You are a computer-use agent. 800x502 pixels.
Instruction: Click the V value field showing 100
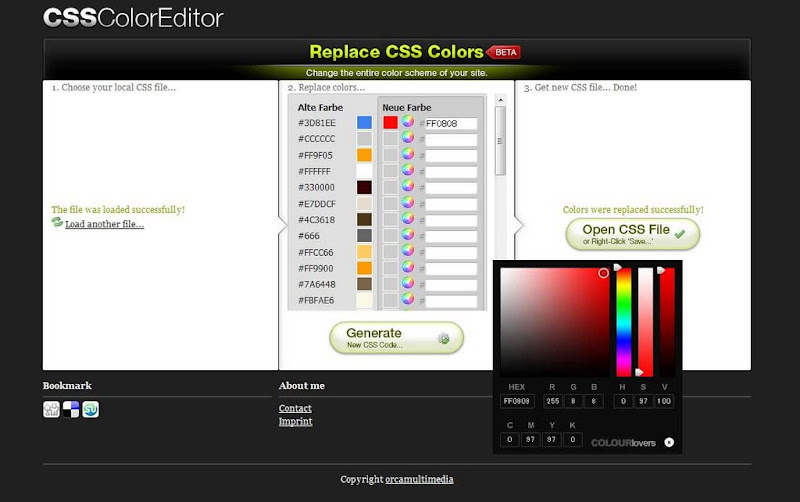pos(664,401)
